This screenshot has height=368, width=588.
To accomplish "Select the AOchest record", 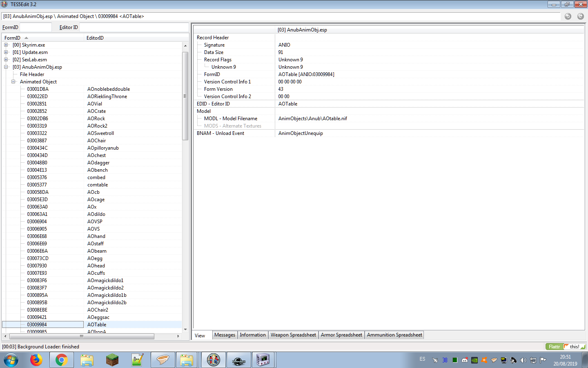I will coord(92,155).
